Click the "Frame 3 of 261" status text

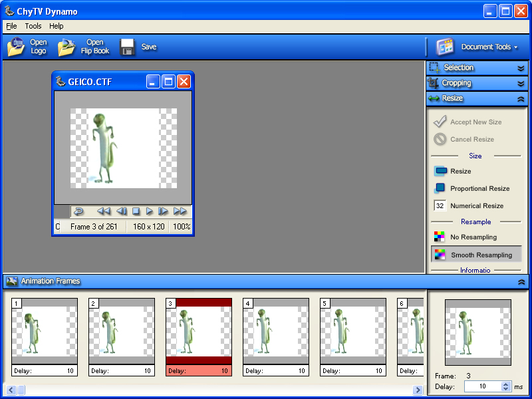[94, 227]
